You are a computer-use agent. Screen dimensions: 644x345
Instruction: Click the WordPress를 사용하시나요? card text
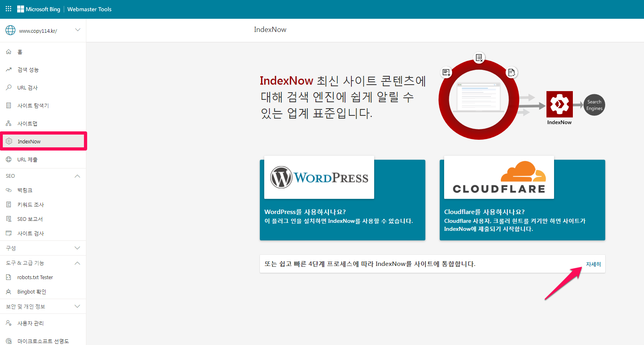pos(305,212)
